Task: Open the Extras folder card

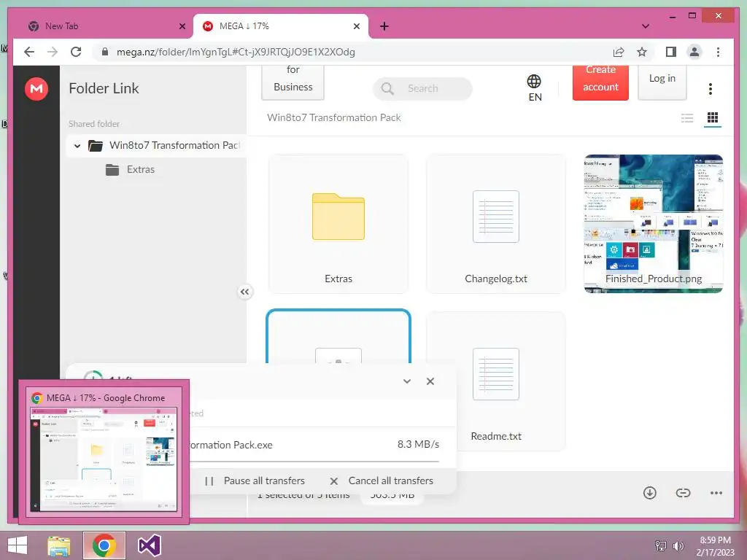Action: [338, 224]
